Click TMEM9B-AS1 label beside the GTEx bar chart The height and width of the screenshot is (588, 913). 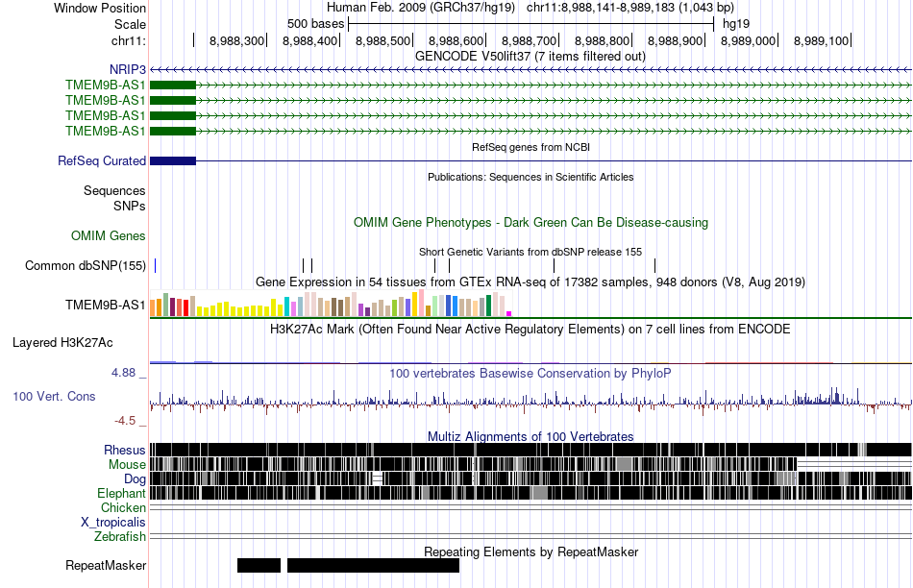(x=105, y=306)
